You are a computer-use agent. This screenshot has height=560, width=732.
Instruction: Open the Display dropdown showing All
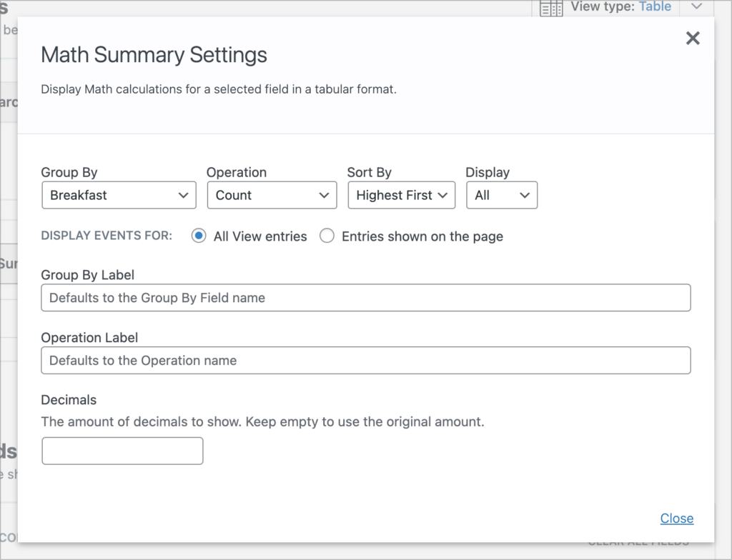[502, 195]
